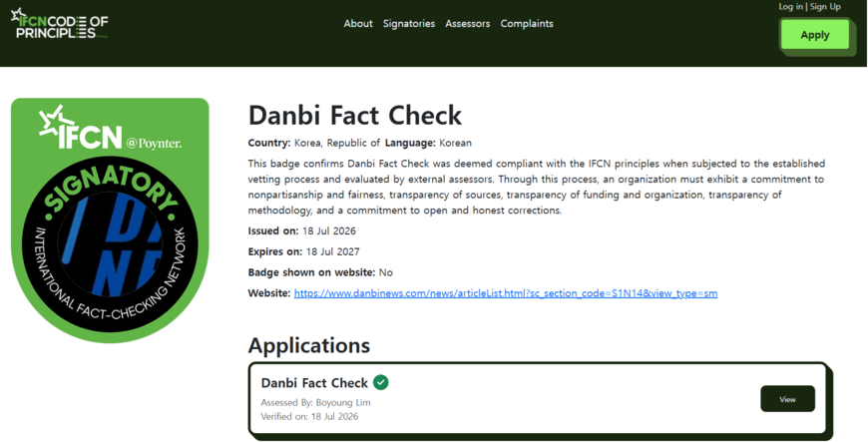
Task: Click the Danbi Fact Check page heading
Action: click(355, 115)
